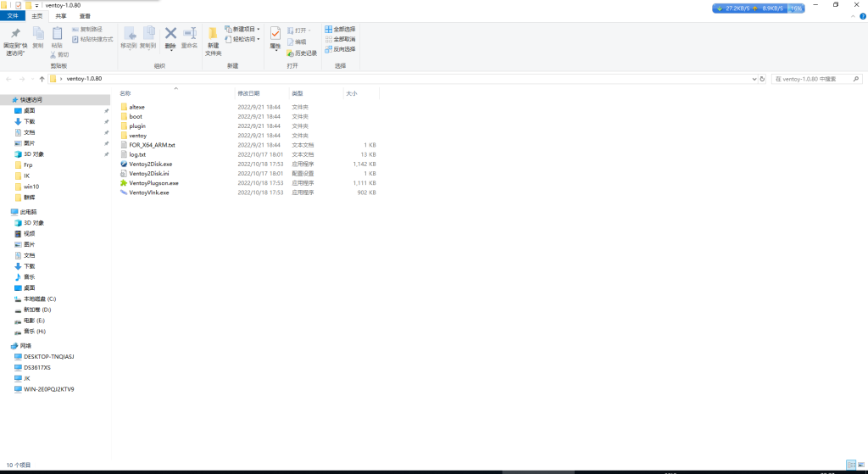This screenshot has width=868, height=474.
Task: Create a New folder (新建文件夹) via ribbon icon
Action: coord(213,34)
